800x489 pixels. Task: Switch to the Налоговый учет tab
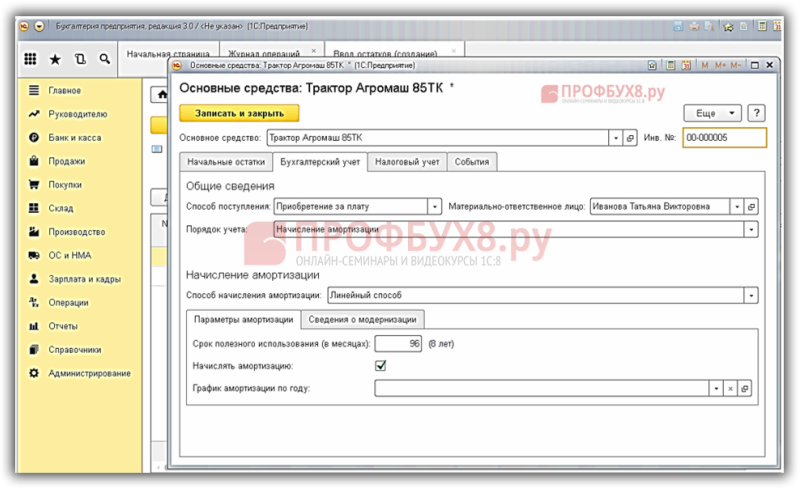[407, 162]
